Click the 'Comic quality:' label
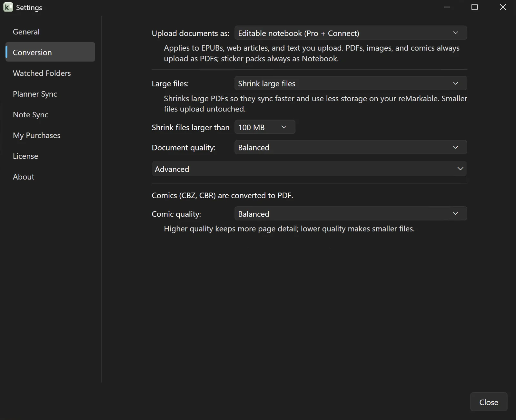Screen dimensions: 516x420 [176, 214]
